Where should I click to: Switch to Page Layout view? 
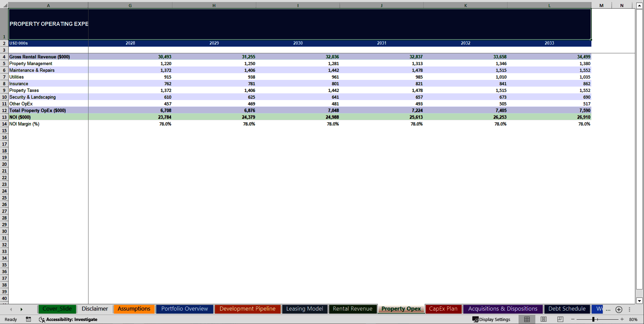(x=543, y=319)
